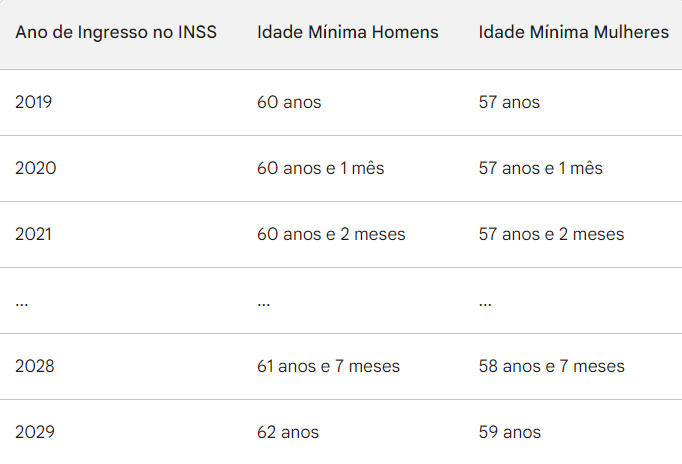Screen dimensions: 682x464
Task: Select the 2028 year cell
Action: (35, 366)
